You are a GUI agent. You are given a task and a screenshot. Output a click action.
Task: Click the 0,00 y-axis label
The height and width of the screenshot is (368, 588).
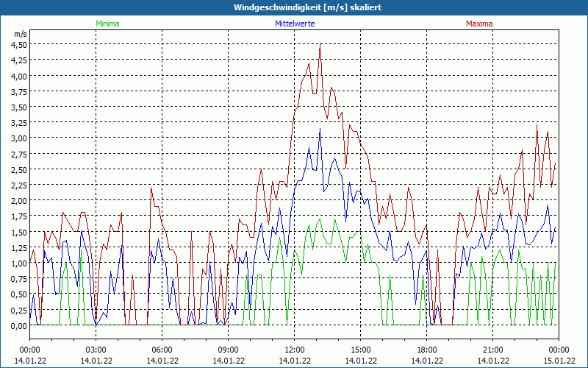point(19,325)
